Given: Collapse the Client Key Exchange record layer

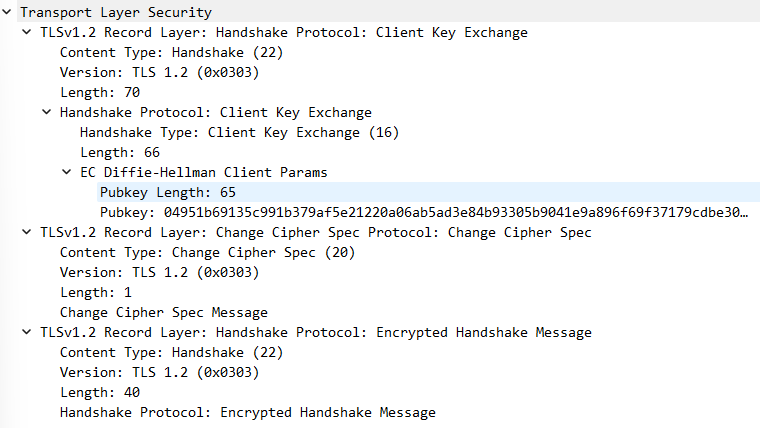Looking at the screenshot, I should pos(27,33).
